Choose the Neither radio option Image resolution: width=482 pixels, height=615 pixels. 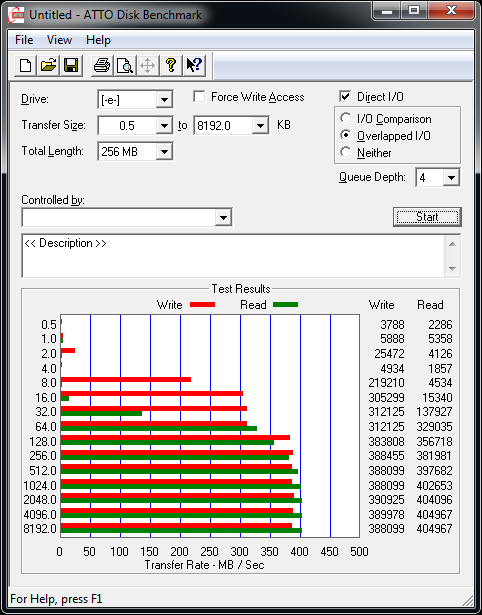346,152
